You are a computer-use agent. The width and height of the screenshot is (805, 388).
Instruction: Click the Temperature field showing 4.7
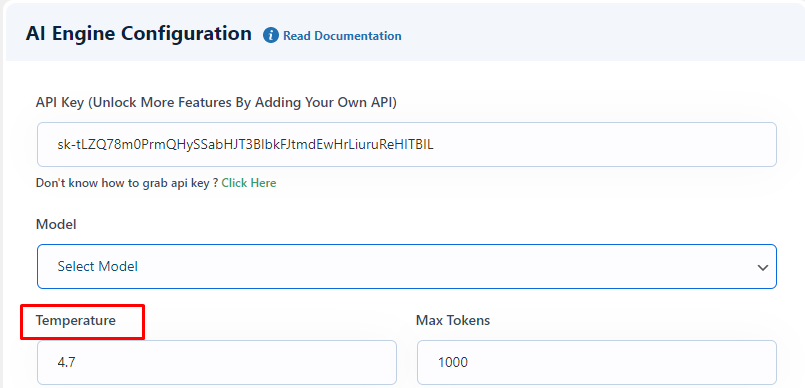tap(217, 362)
